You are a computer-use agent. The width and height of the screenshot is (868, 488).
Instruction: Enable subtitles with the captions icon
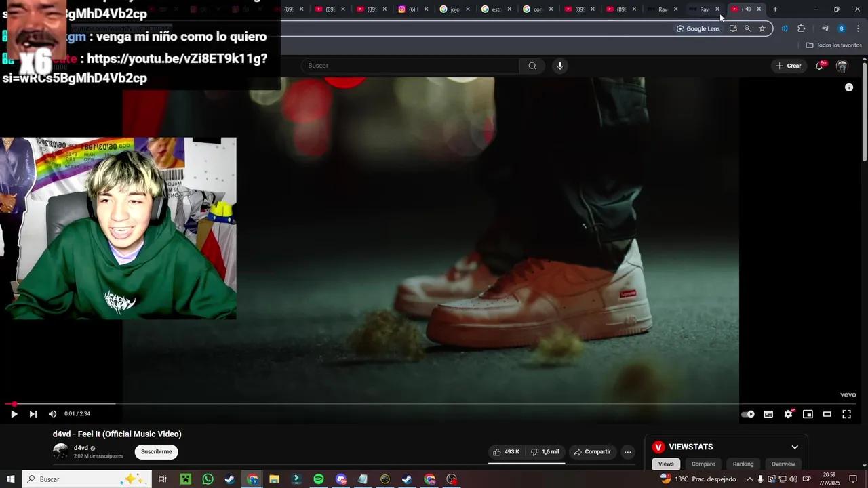coord(768,413)
